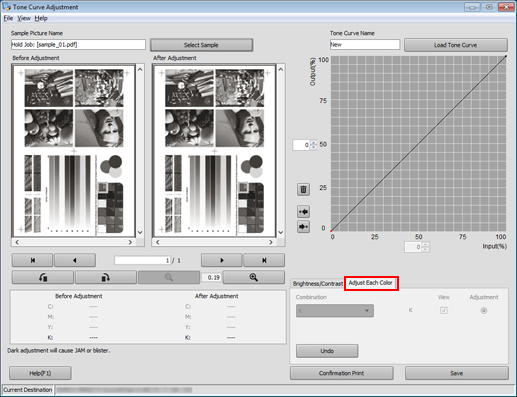
Task: Click the Load Tone Curve button
Action: coord(456,45)
